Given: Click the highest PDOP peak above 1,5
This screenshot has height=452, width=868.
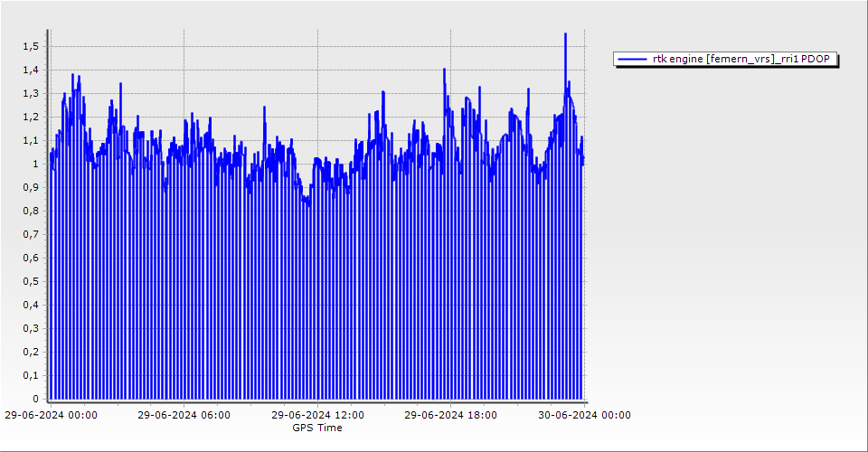Looking at the screenshot, I should (x=565, y=34).
